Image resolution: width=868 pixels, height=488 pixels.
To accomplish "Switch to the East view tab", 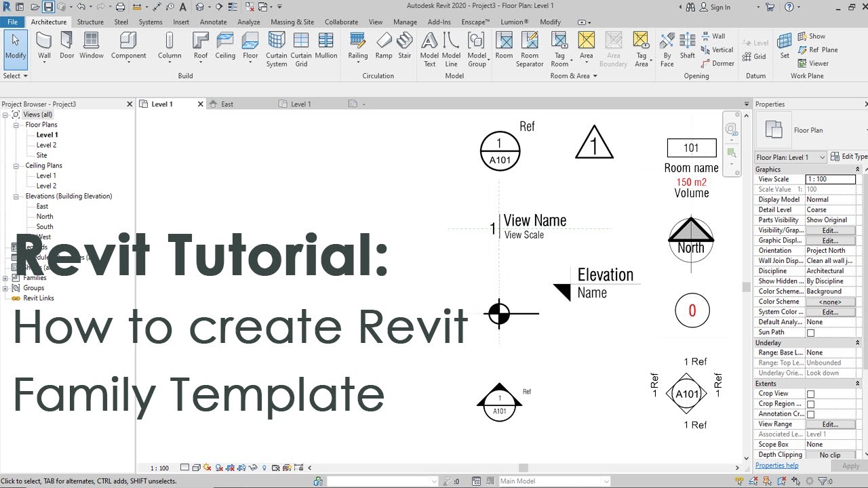I will coord(227,104).
